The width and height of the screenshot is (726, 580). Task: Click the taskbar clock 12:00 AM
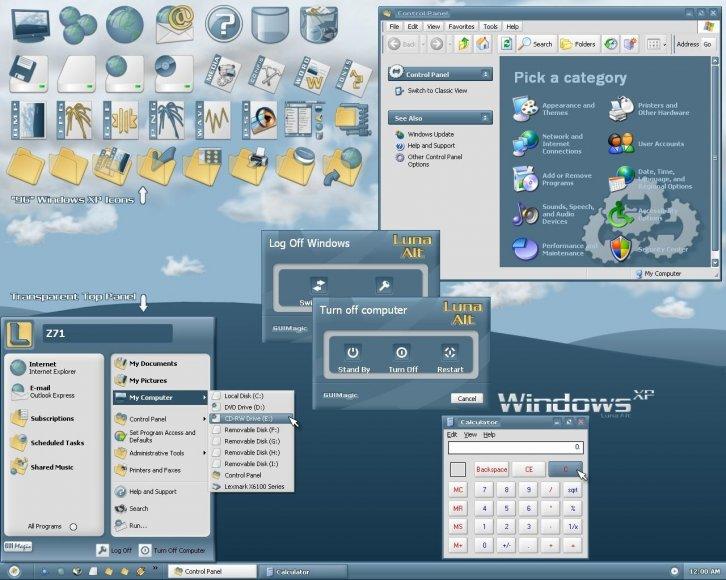[704, 572]
